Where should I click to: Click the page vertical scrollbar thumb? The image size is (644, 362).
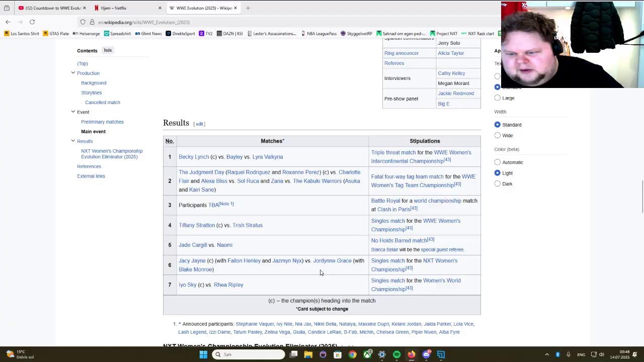[x=641, y=196]
